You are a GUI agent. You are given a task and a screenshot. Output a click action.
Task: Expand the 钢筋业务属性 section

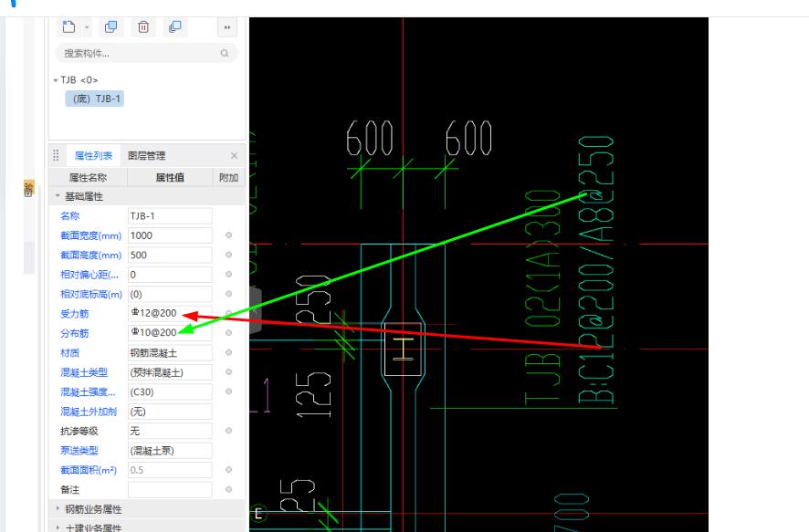coord(58,509)
